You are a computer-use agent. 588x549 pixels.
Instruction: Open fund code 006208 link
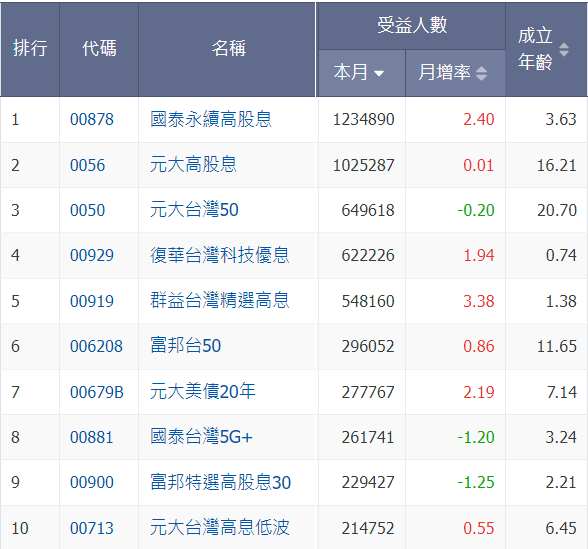(x=96, y=346)
